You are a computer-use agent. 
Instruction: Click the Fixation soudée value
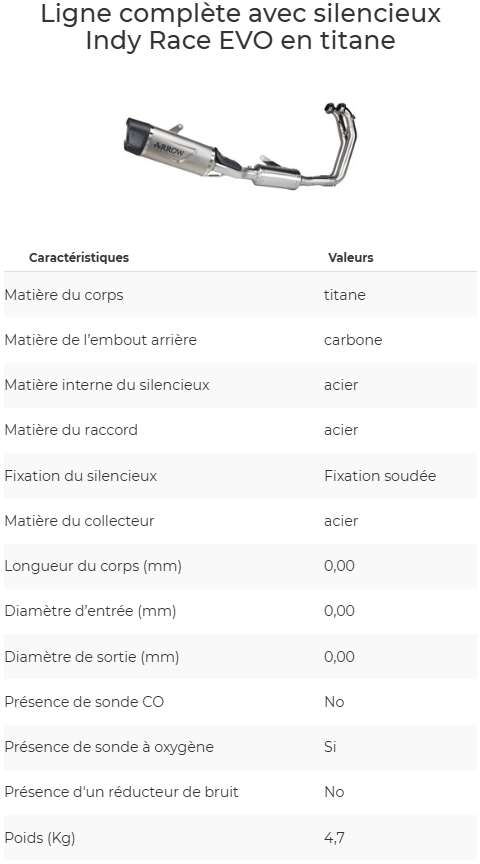(x=380, y=476)
